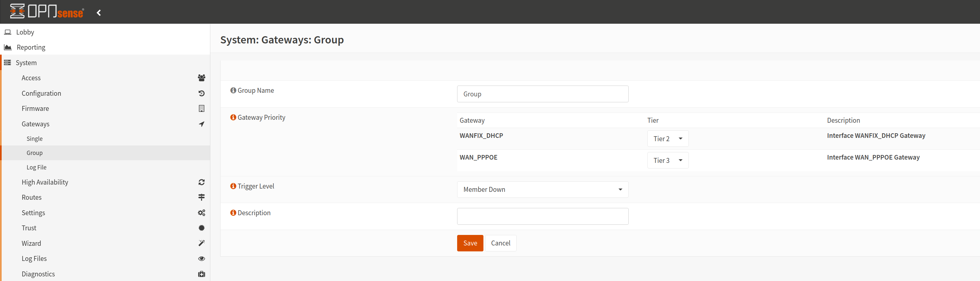Open the Tier dropdown for WAN_PPPOE
This screenshot has height=281, width=980.
point(668,160)
